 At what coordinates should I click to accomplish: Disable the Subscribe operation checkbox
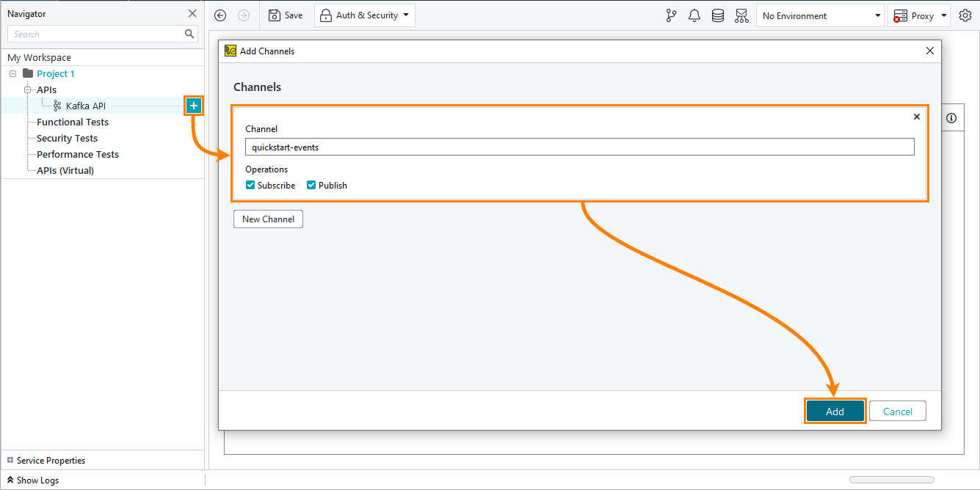click(x=250, y=185)
